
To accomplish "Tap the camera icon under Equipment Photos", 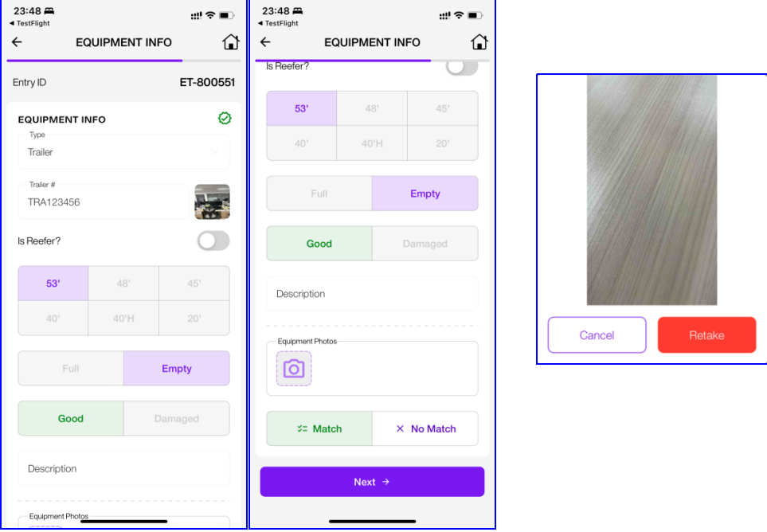I will 294,369.
